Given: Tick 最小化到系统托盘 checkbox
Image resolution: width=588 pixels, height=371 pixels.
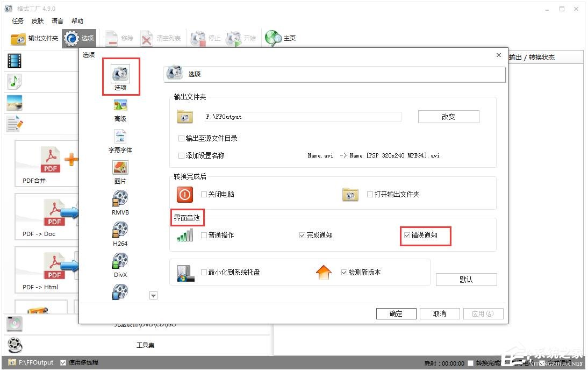Looking at the screenshot, I should coord(204,273).
